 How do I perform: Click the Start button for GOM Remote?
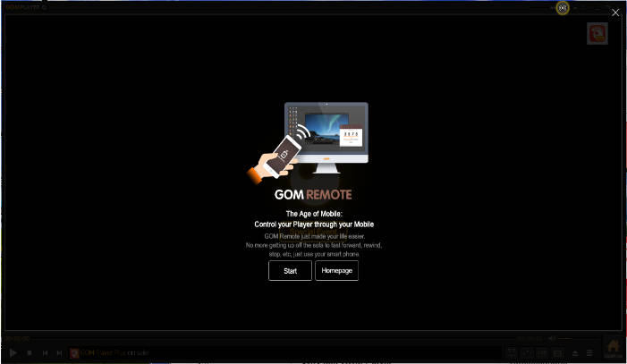290,270
